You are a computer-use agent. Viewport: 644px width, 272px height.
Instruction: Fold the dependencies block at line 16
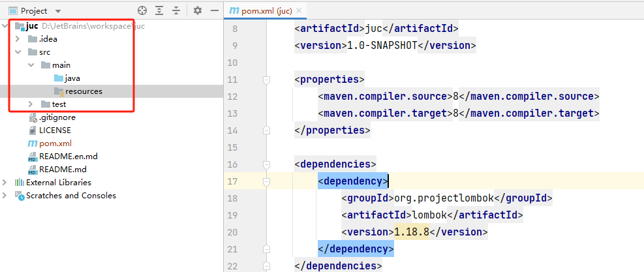tap(267, 164)
